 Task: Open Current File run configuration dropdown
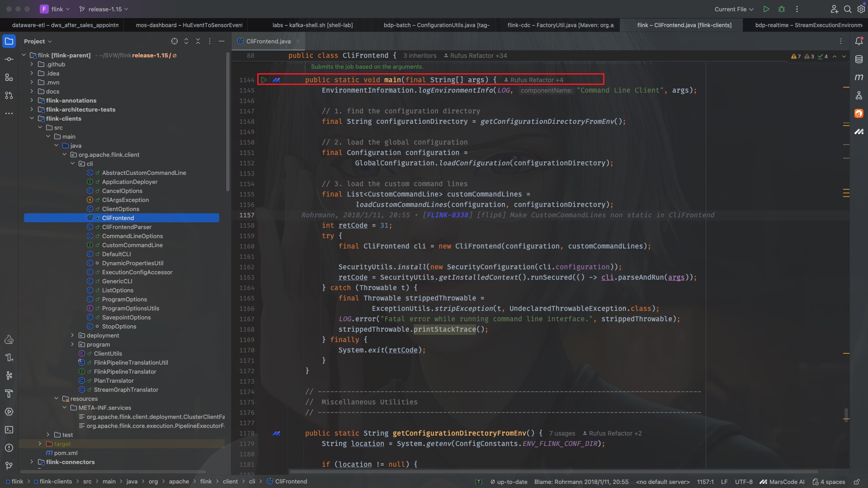click(x=734, y=9)
